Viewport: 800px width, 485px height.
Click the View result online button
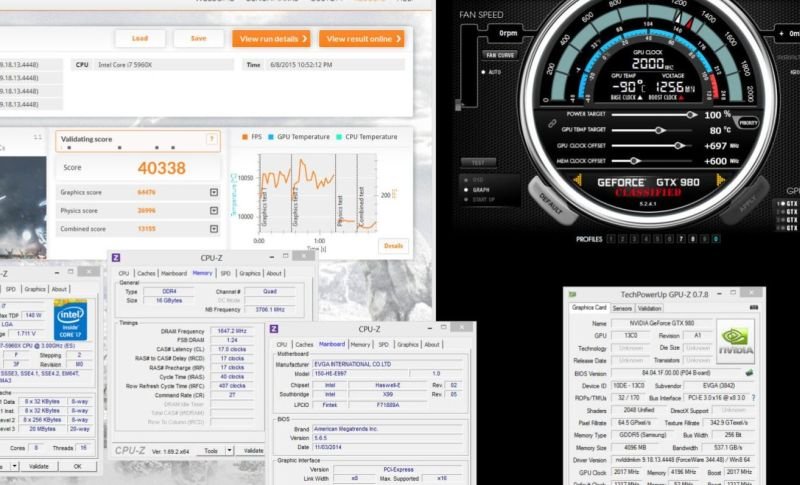(x=362, y=39)
